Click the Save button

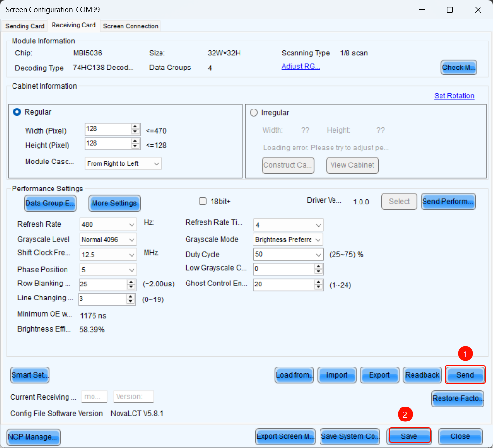click(409, 436)
